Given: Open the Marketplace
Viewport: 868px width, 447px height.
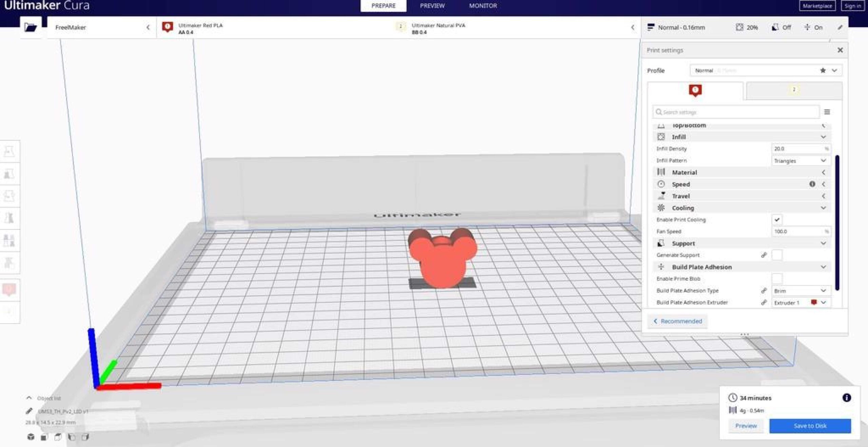Looking at the screenshot, I should pyautogui.click(x=817, y=6).
